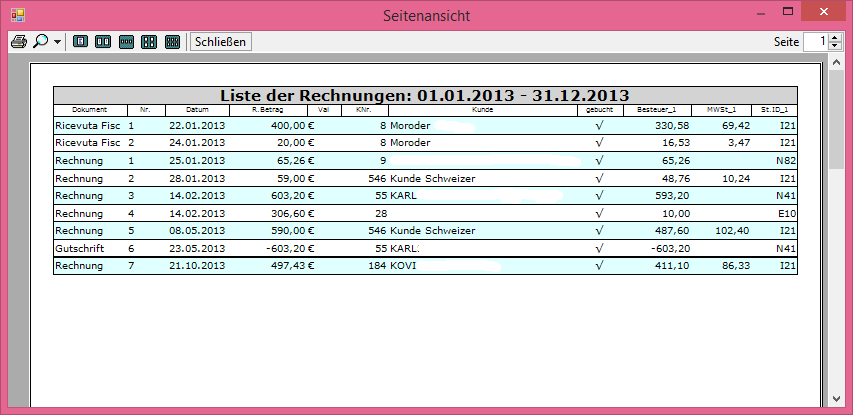Click the vertical scrollbar thumb
Image resolution: width=853 pixels, height=415 pixels.
[x=836, y=120]
